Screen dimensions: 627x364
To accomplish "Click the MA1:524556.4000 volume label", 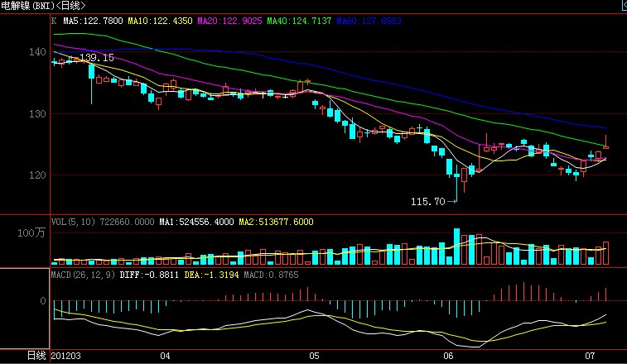I will (x=196, y=222).
